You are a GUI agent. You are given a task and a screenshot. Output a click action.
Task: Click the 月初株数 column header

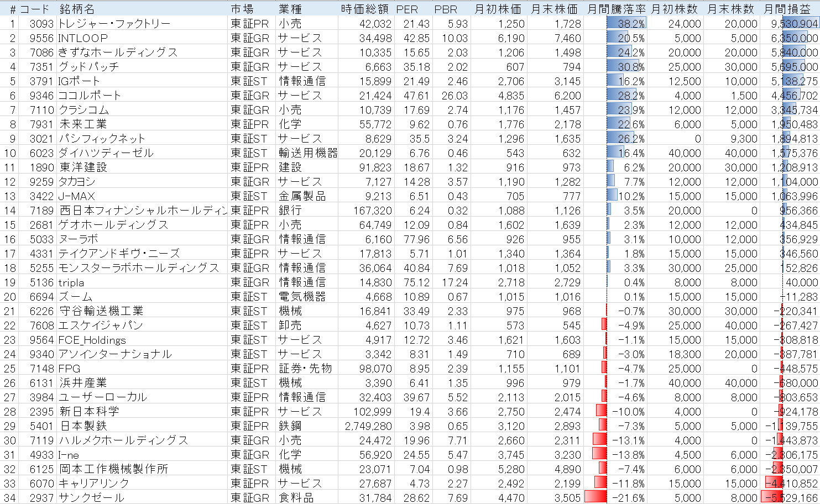click(675, 9)
